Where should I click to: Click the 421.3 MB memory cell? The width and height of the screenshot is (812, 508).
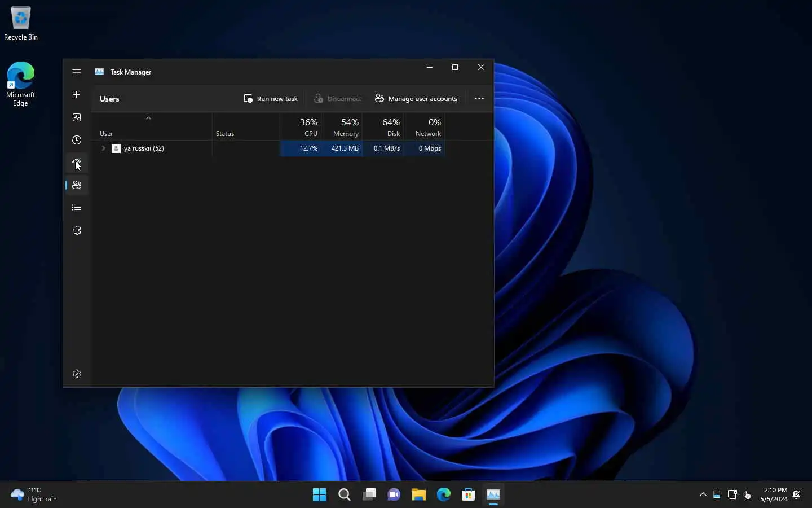[x=342, y=148]
